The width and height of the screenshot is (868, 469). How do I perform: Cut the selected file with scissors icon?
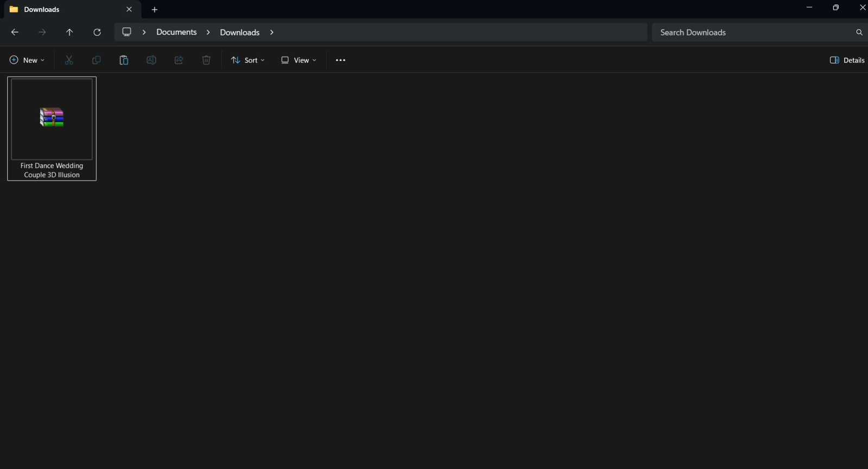coord(69,60)
